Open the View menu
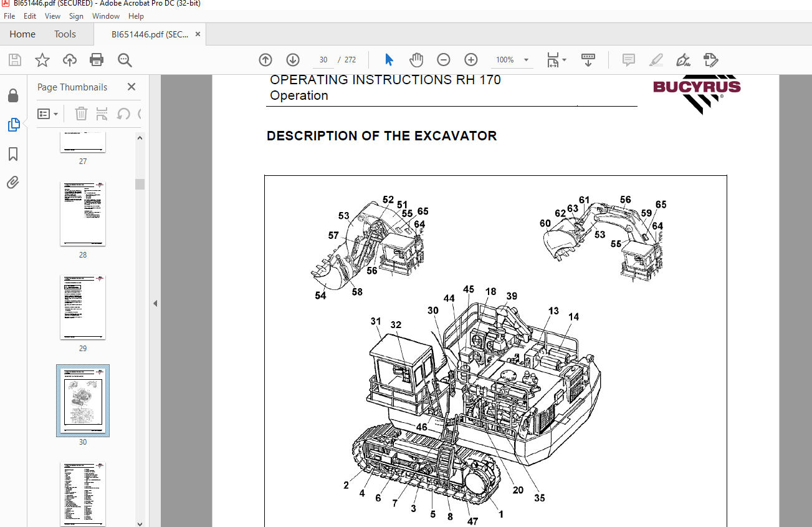This screenshot has width=812, height=527. pyautogui.click(x=53, y=16)
